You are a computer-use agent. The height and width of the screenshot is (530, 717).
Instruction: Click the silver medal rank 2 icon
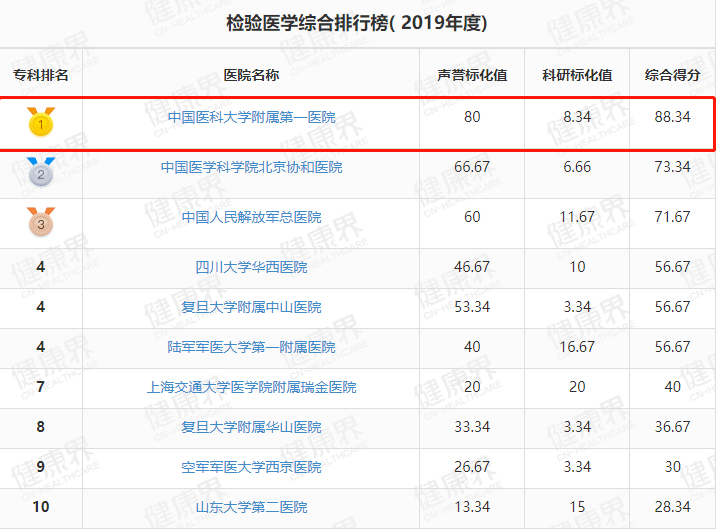click(x=41, y=172)
